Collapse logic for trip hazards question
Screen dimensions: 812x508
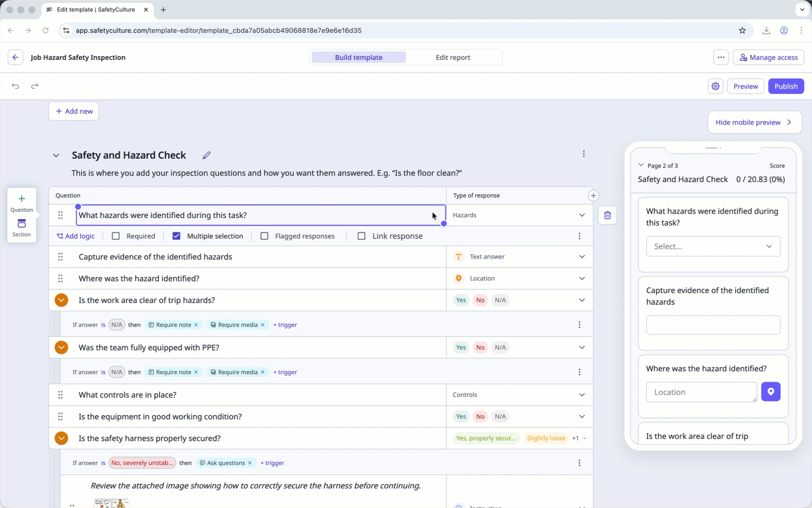pyautogui.click(x=61, y=300)
